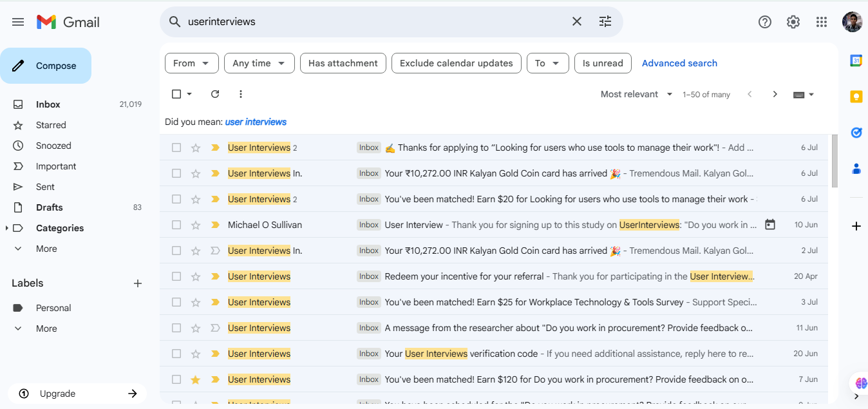Viewport: 868px width, 409px height.
Task: Open input tools keyboard icon
Action: (804, 95)
